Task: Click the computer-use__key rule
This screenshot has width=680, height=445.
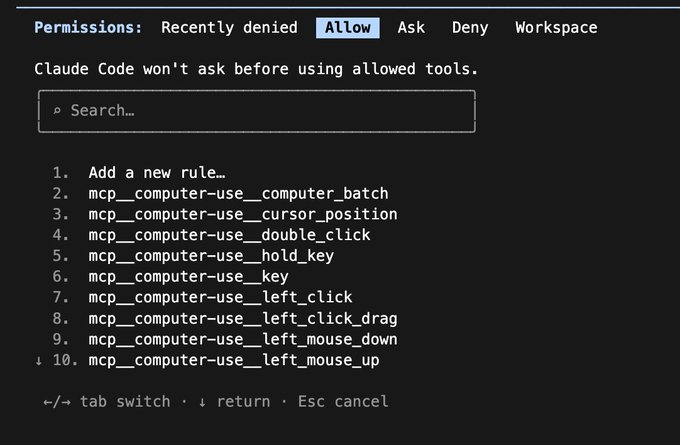Action: (188, 277)
